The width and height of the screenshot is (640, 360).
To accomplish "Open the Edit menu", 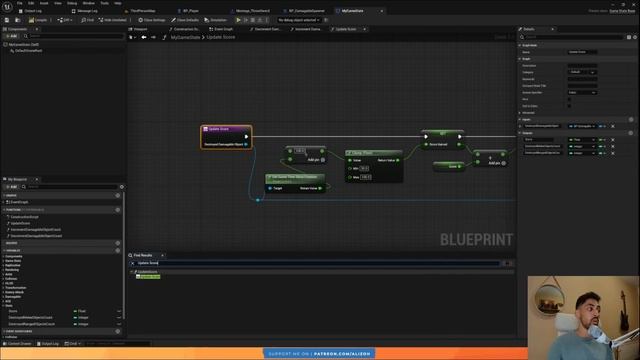I will coord(31,3).
